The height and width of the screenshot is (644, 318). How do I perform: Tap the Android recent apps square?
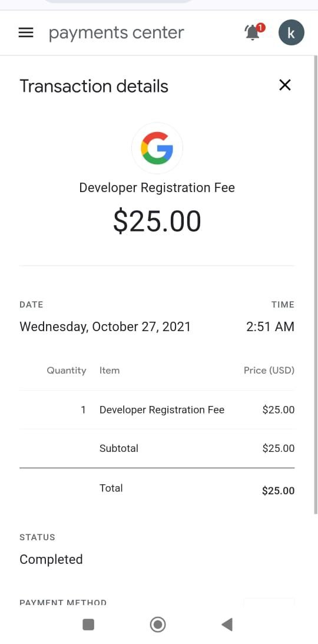click(88, 625)
